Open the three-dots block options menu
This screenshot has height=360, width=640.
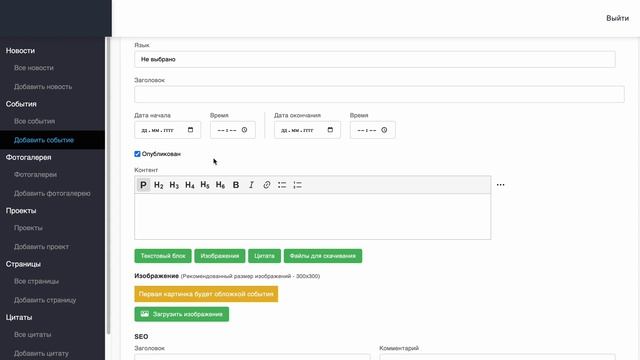[500, 185]
